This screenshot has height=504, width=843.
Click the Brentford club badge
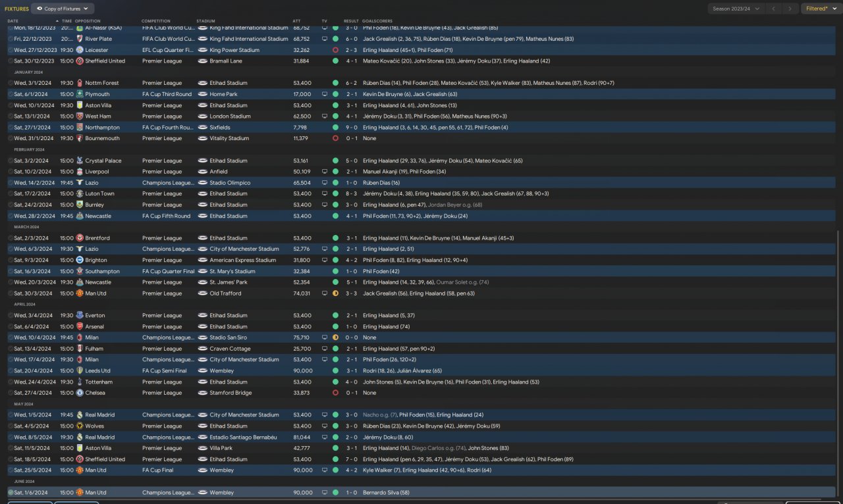point(80,238)
